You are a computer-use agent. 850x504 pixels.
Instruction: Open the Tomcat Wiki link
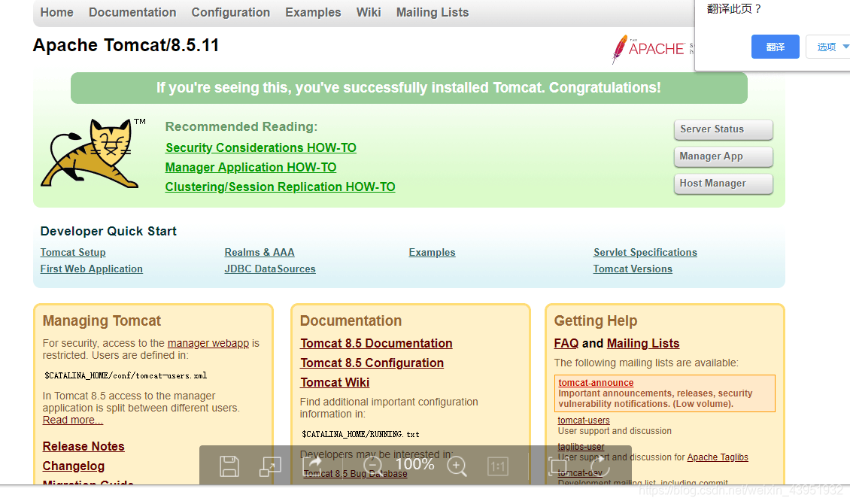tap(335, 382)
